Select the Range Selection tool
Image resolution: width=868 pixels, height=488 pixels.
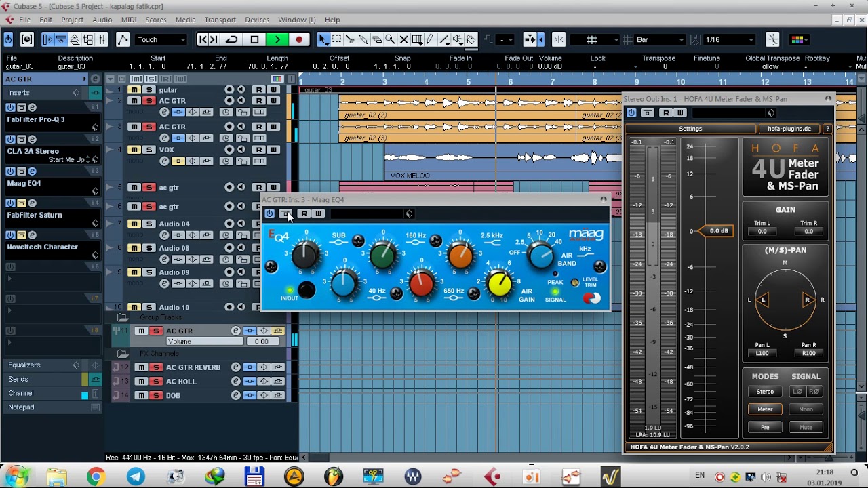[x=336, y=39]
